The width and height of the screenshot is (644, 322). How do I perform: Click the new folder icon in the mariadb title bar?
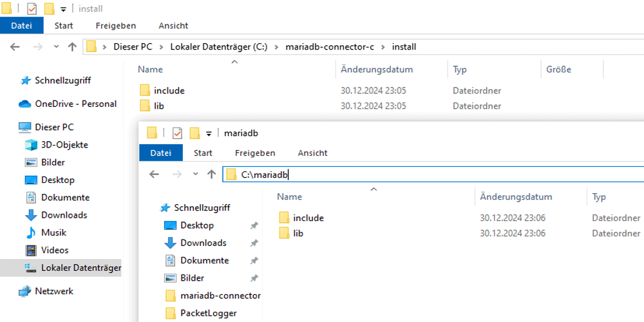click(194, 133)
